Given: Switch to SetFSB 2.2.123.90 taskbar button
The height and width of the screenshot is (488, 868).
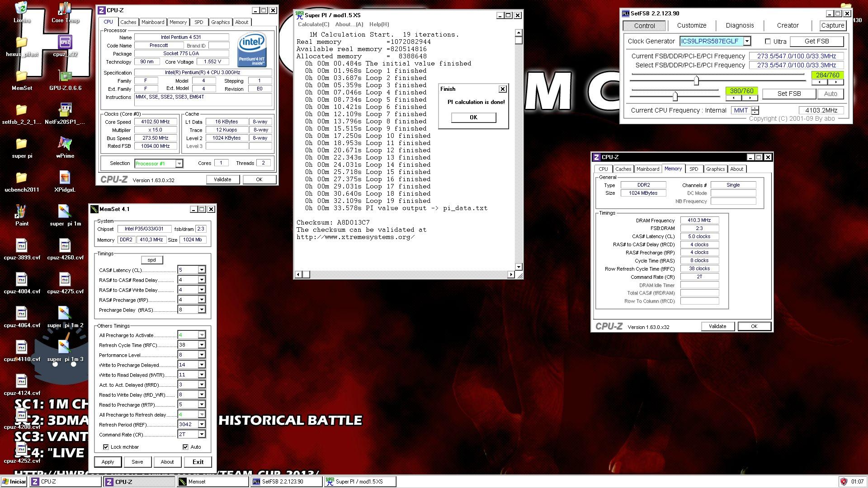Looking at the screenshot, I should (286, 482).
